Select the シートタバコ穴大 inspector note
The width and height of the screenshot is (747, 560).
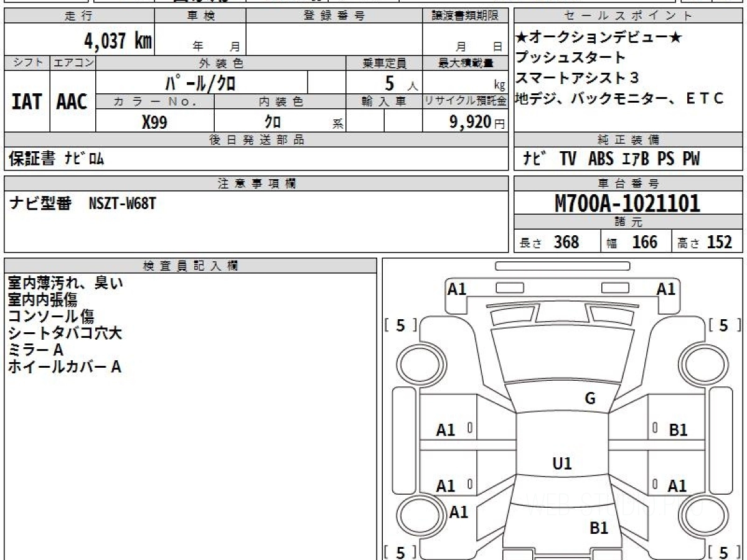point(65,333)
